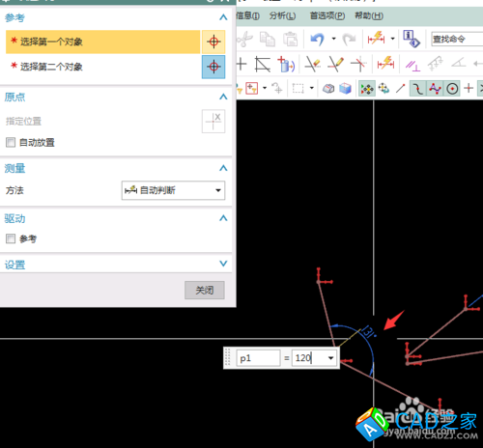Click the undo arrow icon
Viewport: 483px width, 448px height.
pyautogui.click(x=318, y=40)
